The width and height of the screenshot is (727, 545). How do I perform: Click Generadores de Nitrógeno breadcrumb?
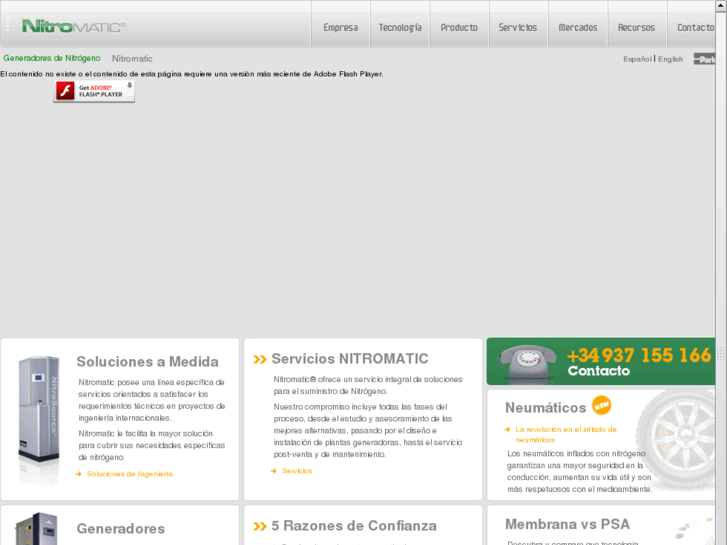52,58
